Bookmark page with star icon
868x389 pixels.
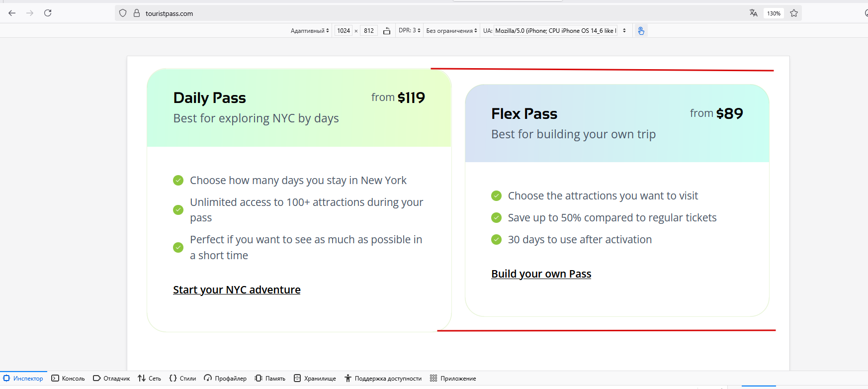(x=794, y=13)
